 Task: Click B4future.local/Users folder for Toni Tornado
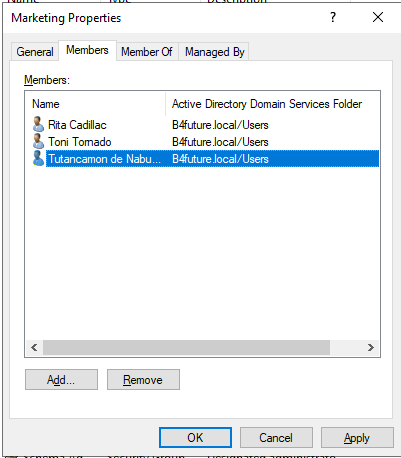220,142
